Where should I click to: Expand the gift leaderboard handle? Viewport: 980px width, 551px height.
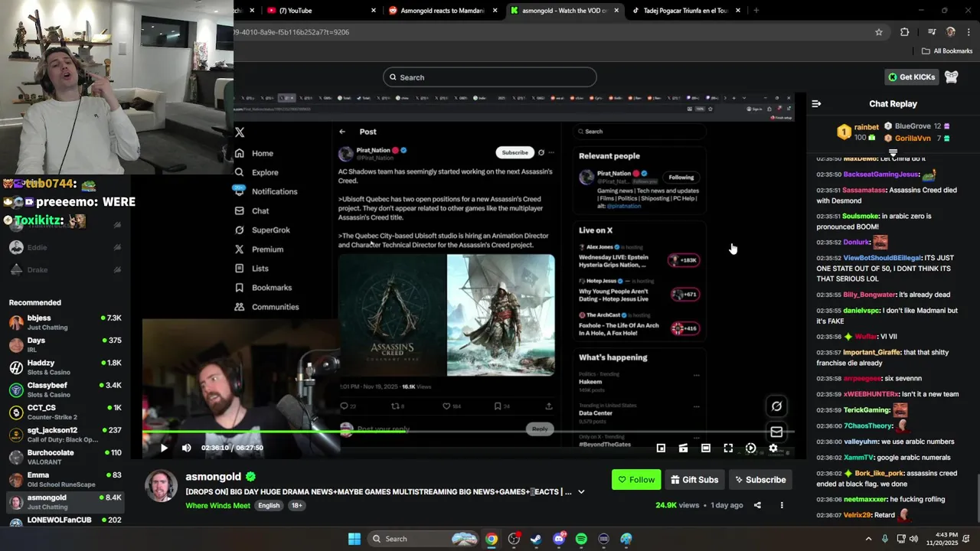tap(893, 153)
